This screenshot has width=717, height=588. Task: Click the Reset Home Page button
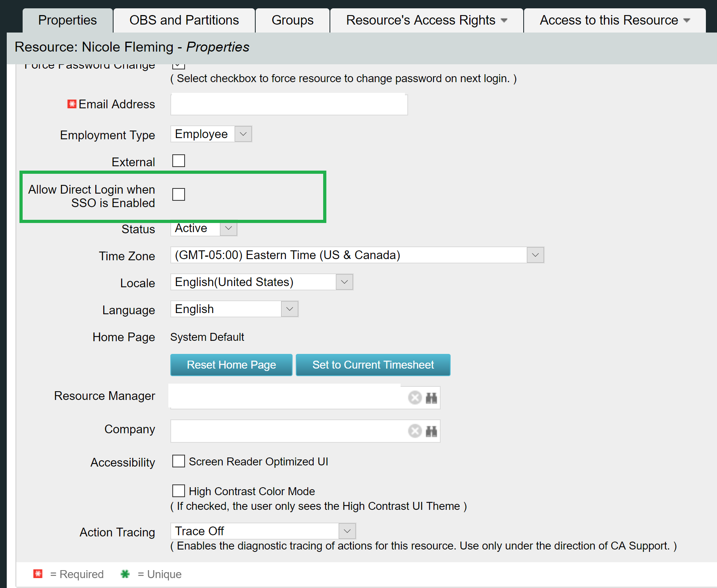(231, 365)
